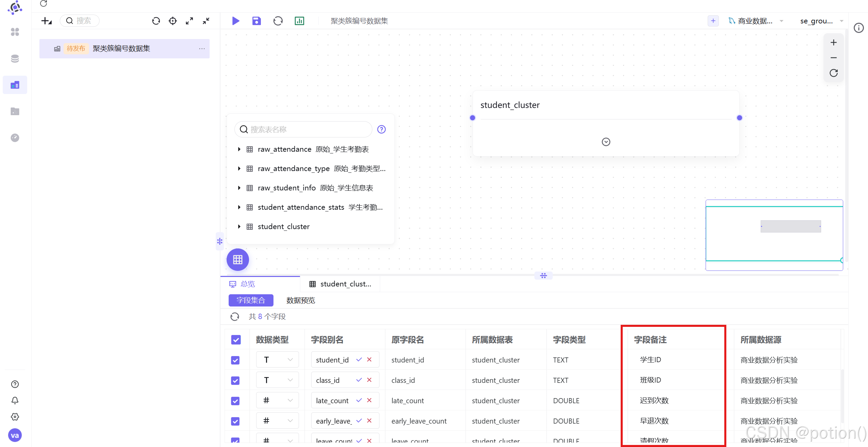This screenshot has width=868, height=447.
Task: Expand all with the outward arrows icon
Action: point(190,21)
